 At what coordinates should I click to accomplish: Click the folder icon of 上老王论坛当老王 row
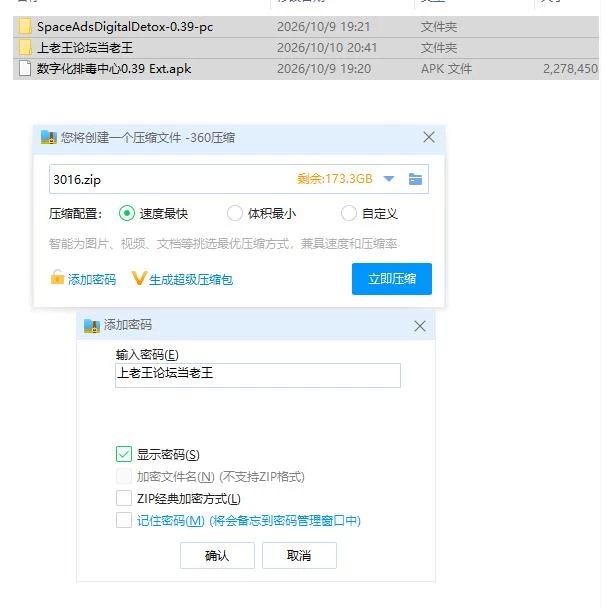tap(25, 47)
